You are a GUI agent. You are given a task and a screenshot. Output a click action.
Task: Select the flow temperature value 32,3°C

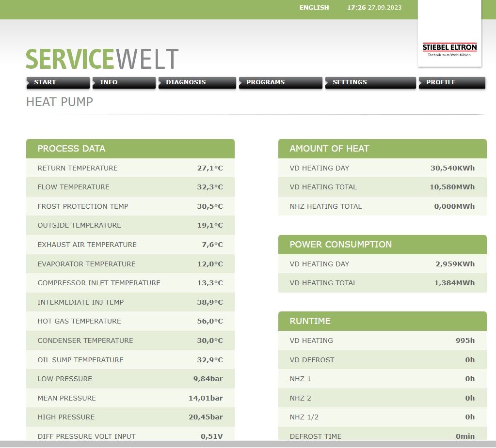click(210, 187)
